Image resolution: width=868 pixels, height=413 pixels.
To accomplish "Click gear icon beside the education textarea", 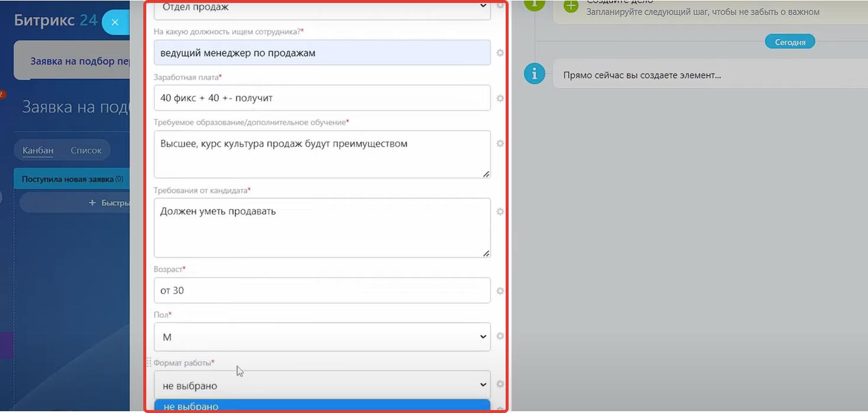I will (x=500, y=143).
